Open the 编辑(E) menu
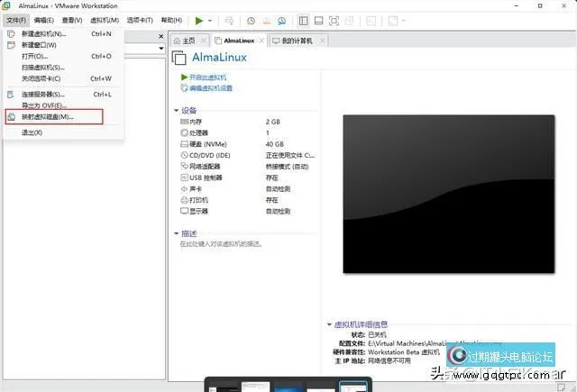 44,20
